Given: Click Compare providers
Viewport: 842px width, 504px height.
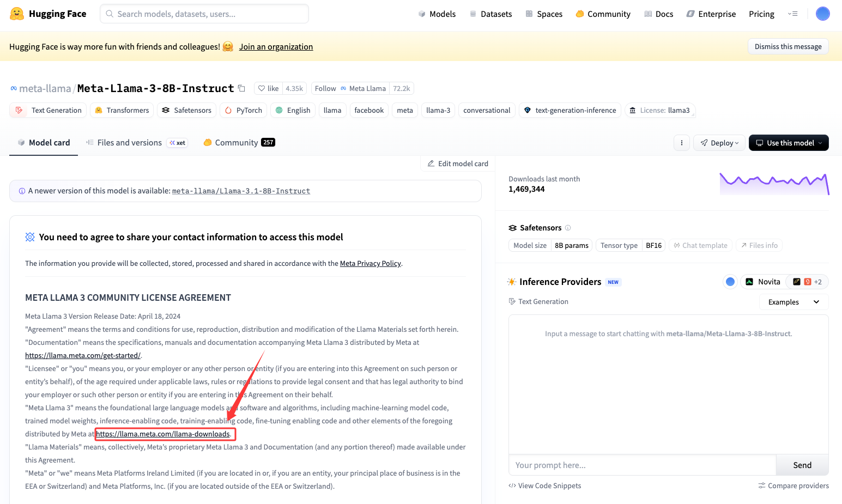Looking at the screenshot, I should tap(793, 486).
